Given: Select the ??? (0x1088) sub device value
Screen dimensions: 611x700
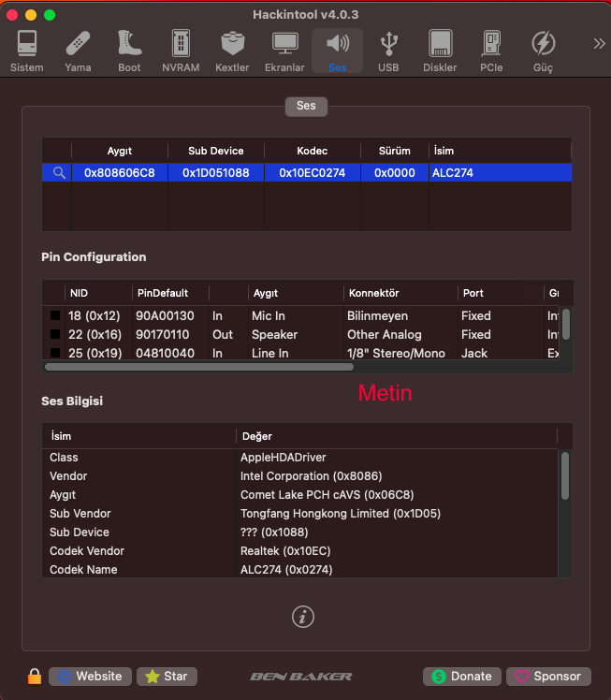Looking at the screenshot, I should pyautogui.click(x=274, y=532).
